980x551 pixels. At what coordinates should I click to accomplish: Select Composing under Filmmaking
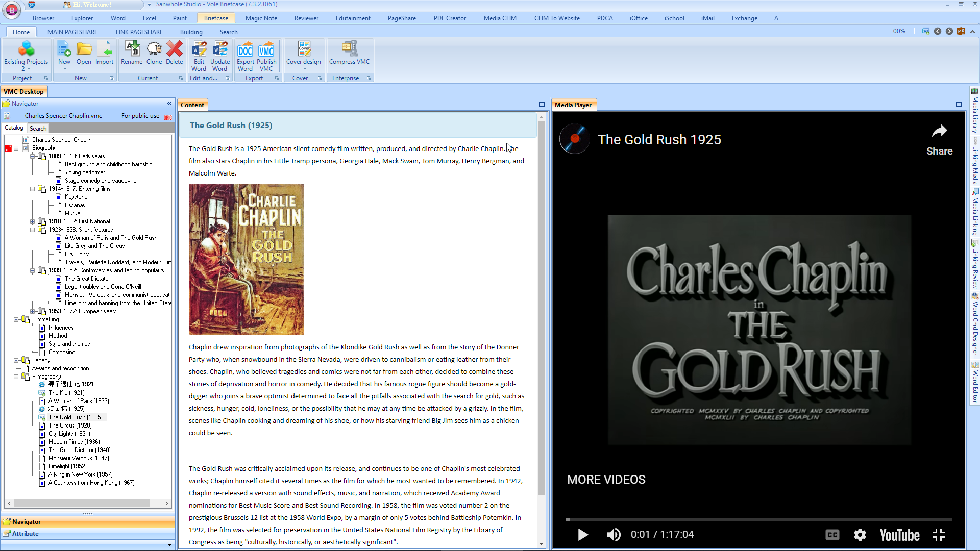pyautogui.click(x=62, y=352)
